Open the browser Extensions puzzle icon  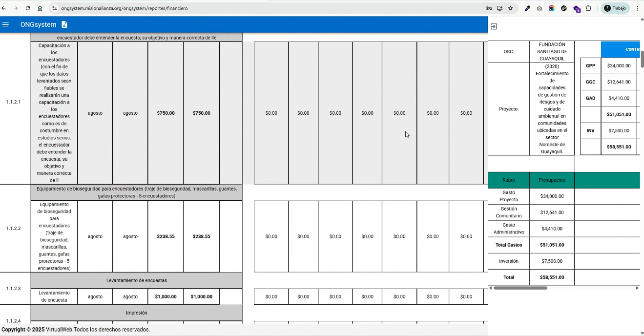(x=588, y=8)
